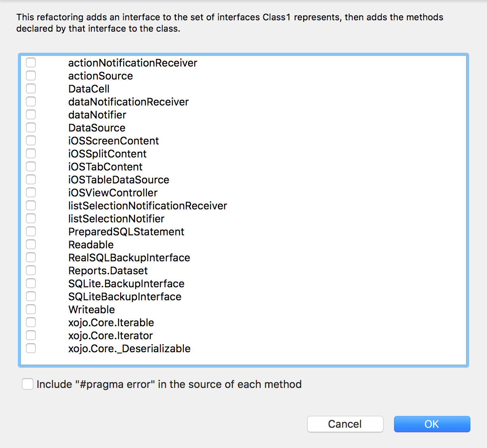The image size is (487, 448).
Task: Select the dataNotifier interface checkbox
Action: 31,114
